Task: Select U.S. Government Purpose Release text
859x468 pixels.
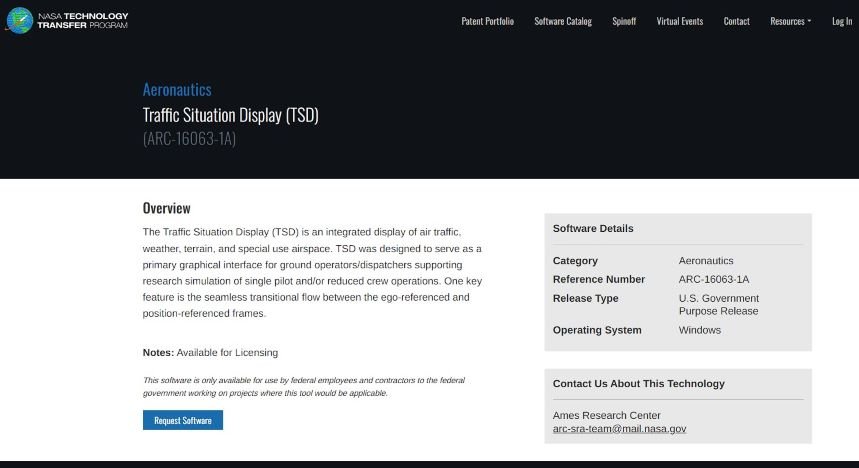Action: (x=719, y=305)
